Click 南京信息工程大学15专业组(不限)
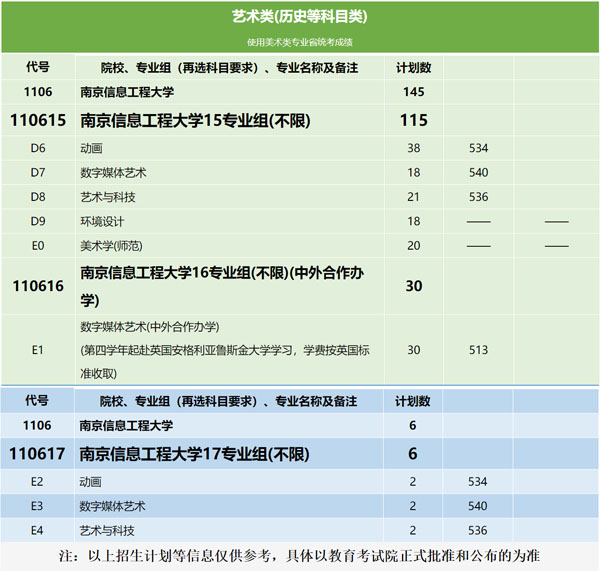Image resolution: width=600 pixels, height=572 pixels. coord(195,121)
